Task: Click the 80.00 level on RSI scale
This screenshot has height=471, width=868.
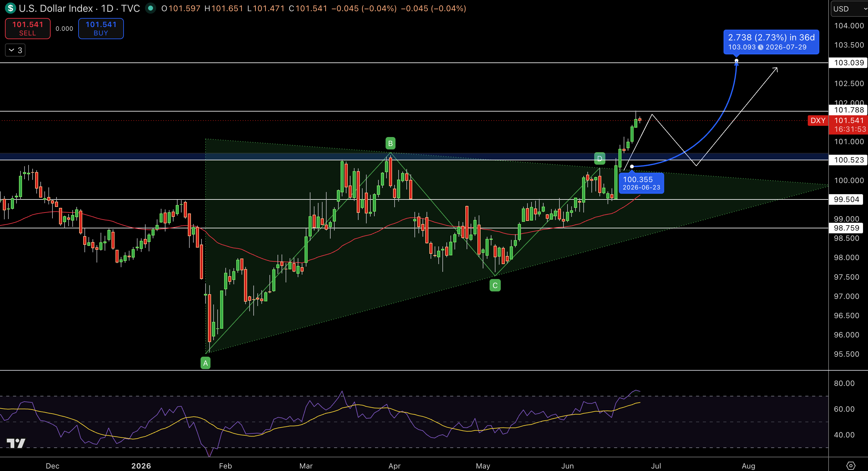Action: click(844, 383)
